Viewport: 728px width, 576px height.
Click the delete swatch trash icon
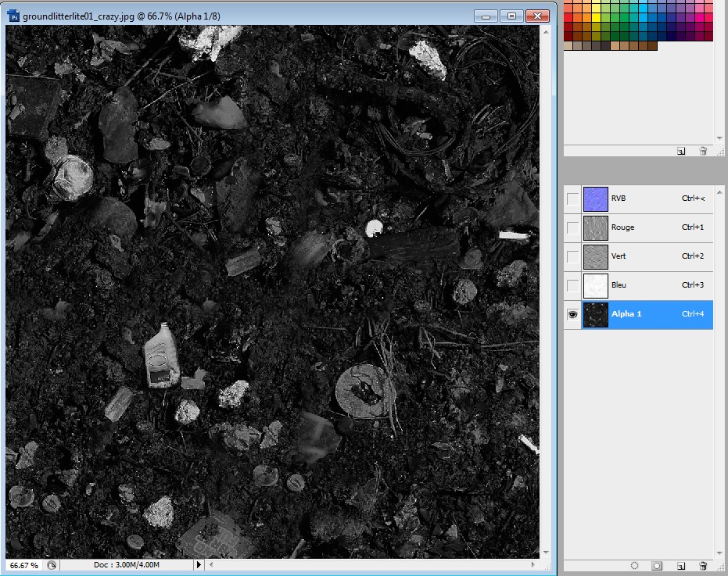point(703,151)
